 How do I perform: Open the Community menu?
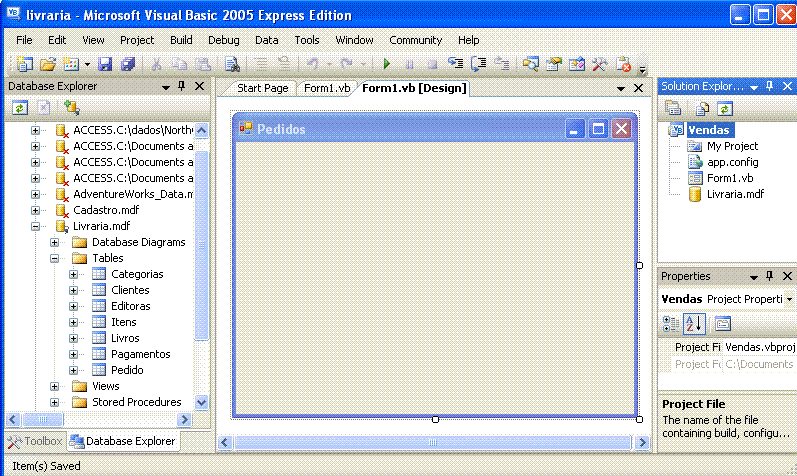tap(415, 40)
